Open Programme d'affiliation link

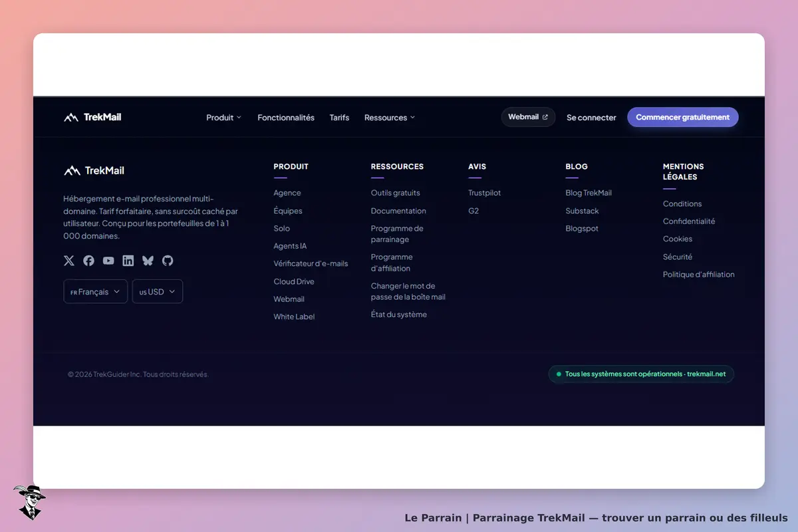[x=392, y=263]
